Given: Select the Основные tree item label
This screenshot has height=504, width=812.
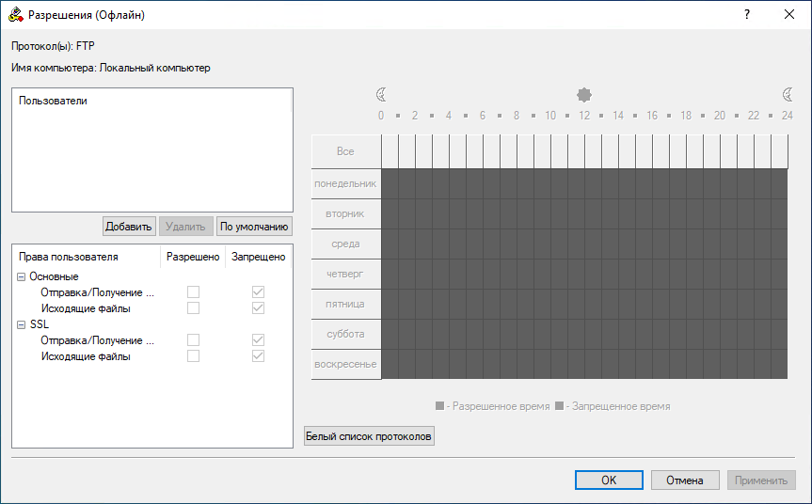Looking at the screenshot, I should pos(54,276).
